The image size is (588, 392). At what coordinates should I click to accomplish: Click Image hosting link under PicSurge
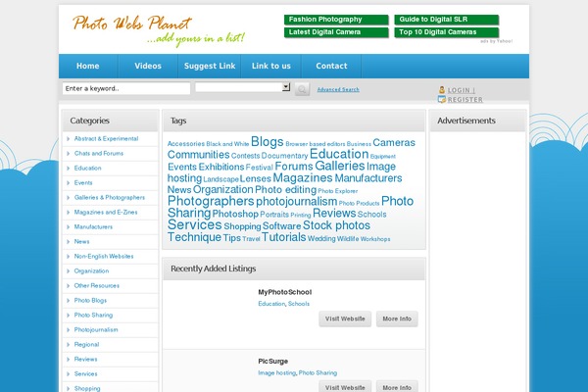(276, 372)
